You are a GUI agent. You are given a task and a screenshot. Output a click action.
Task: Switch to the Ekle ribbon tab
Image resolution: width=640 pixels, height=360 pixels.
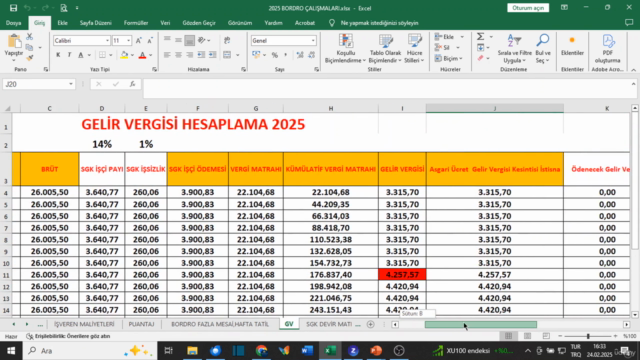[x=62, y=23]
